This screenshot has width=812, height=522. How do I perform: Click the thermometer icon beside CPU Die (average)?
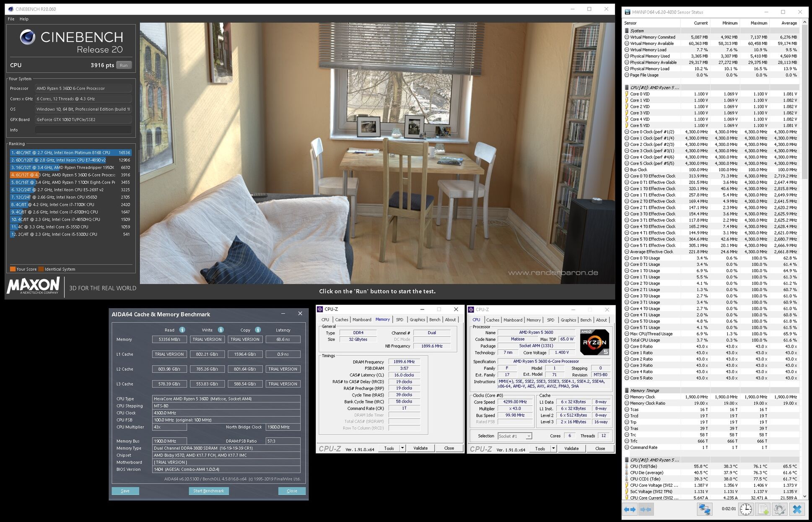coord(627,473)
